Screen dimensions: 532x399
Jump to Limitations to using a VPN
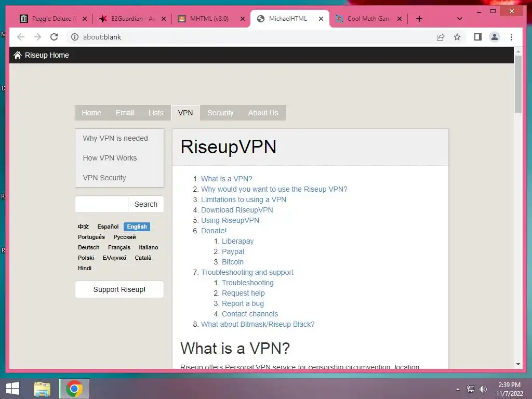point(244,199)
